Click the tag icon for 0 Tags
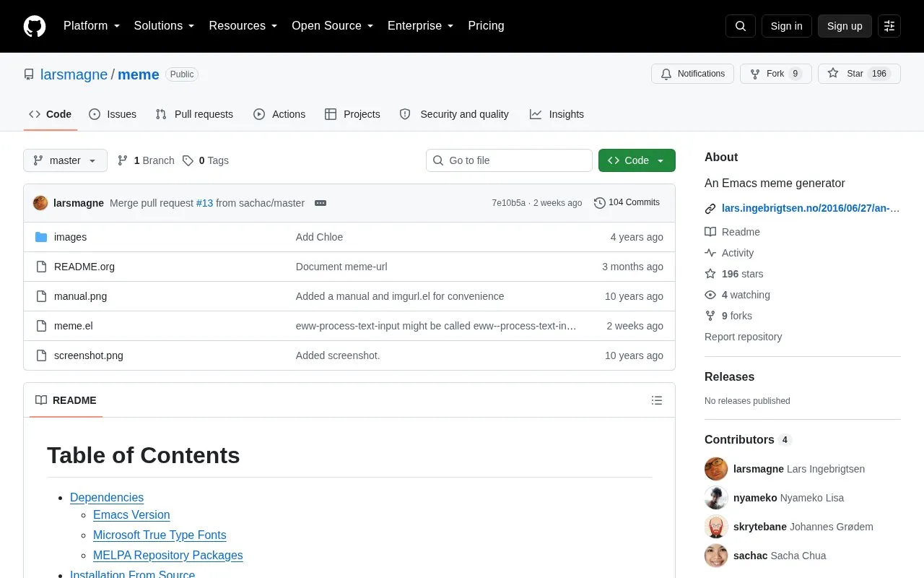924x578 pixels. (188, 160)
